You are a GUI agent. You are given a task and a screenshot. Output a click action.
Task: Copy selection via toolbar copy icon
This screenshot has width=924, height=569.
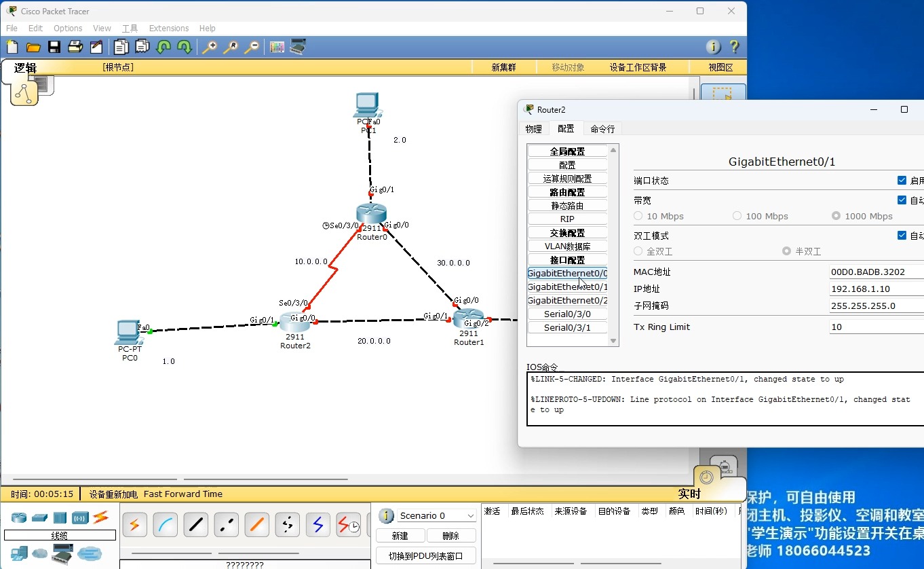click(x=121, y=47)
